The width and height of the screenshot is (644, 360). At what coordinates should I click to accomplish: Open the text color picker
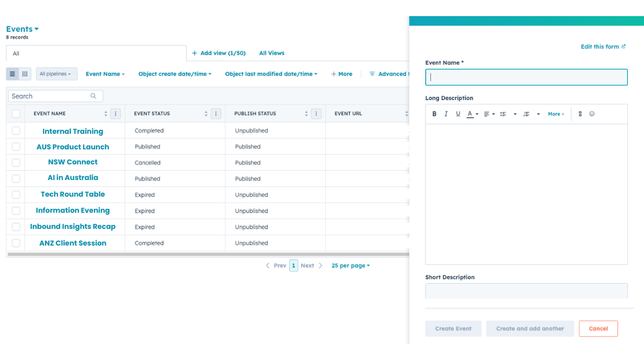coord(472,114)
